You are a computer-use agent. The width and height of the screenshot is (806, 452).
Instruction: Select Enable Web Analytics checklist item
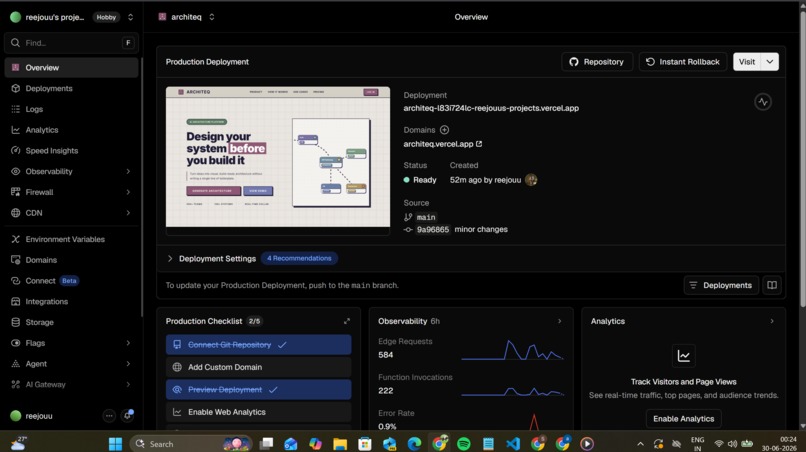(x=259, y=412)
